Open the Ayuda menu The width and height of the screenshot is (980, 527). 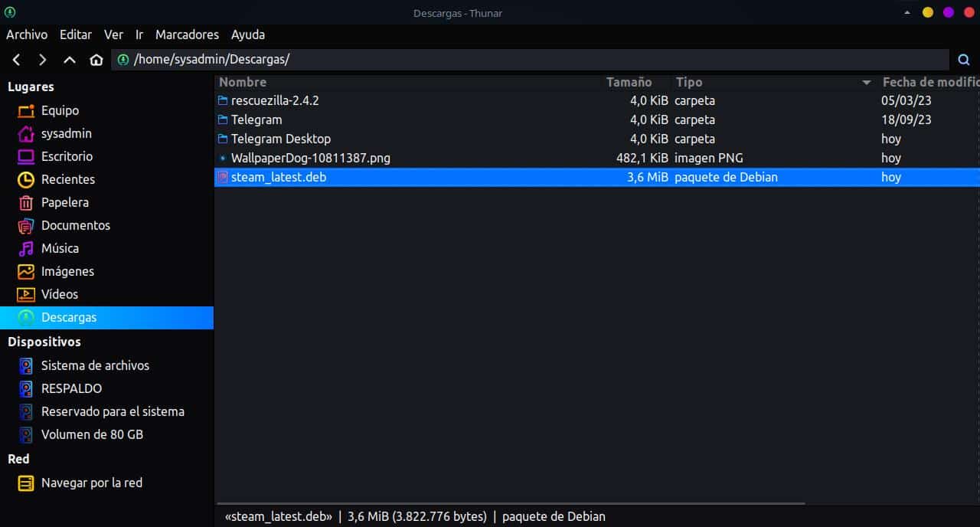[248, 34]
